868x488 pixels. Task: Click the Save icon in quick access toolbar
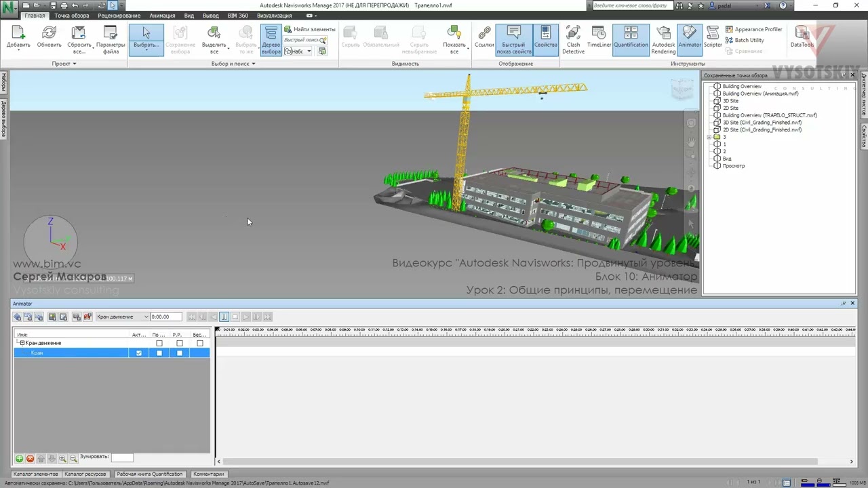coord(54,5)
